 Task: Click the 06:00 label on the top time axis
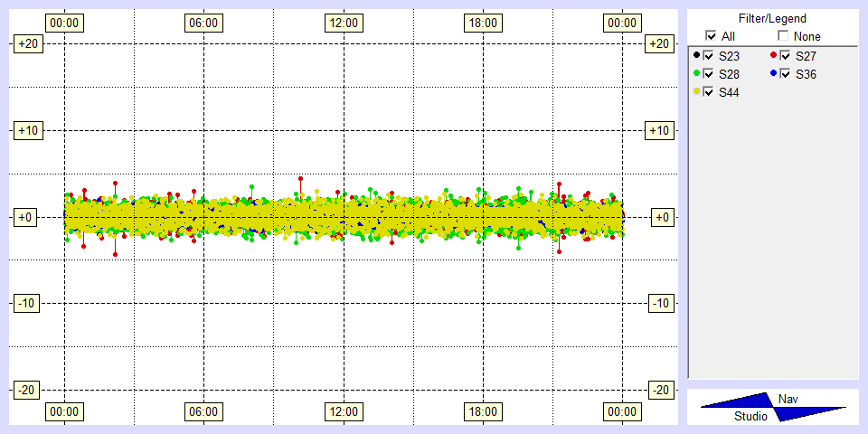[x=203, y=22]
